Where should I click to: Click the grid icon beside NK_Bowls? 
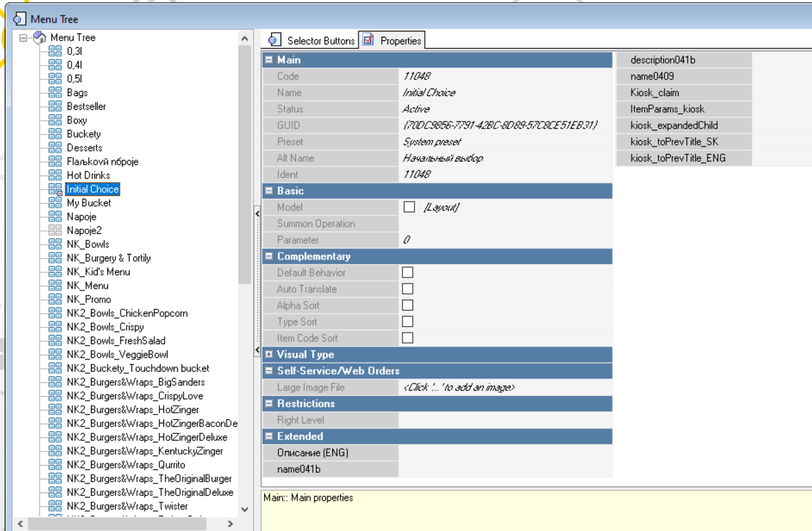coord(55,244)
